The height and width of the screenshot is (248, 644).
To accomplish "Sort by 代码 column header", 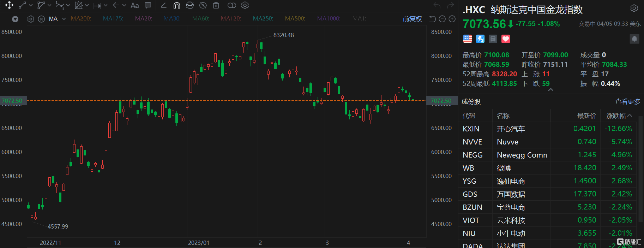I will pos(469,116).
